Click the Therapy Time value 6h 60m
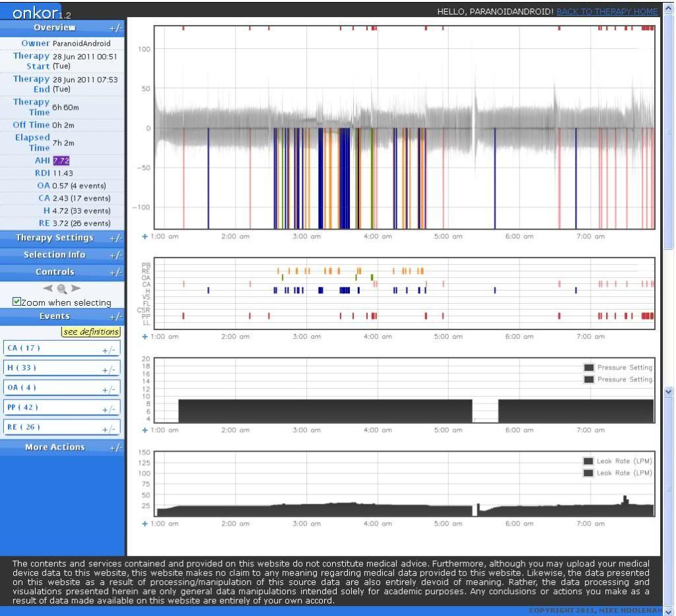Viewport: 676px width, 616px height. coord(65,108)
